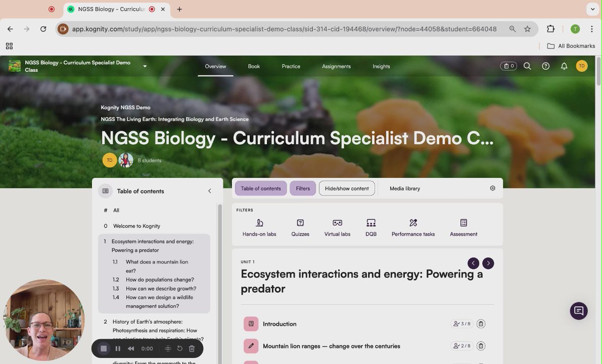Restart the recording

pos(179,349)
